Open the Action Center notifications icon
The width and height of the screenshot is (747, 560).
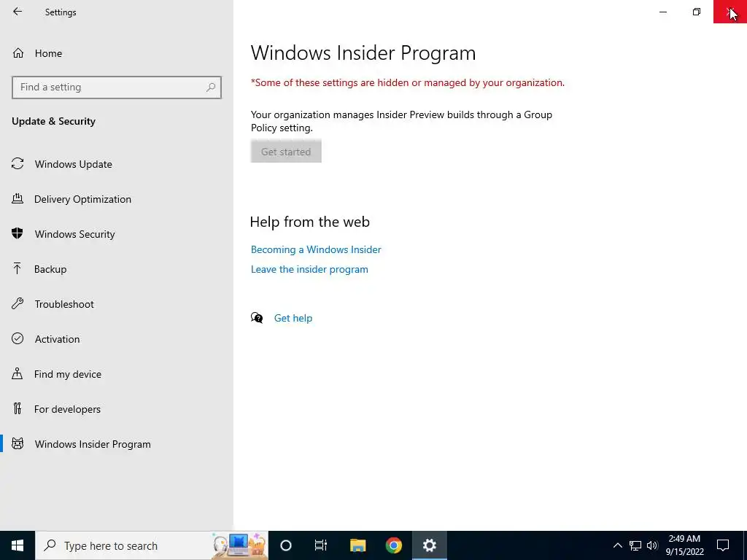pyautogui.click(x=723, y=545)
